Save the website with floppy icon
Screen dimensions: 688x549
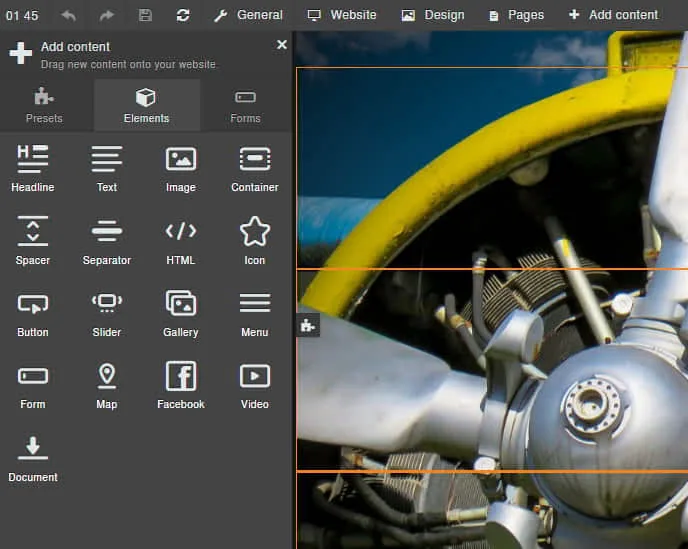point(145,15)
